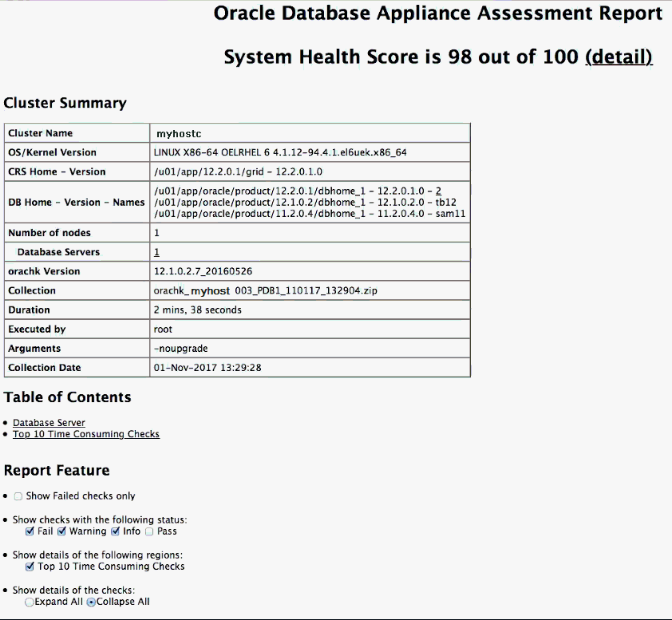Click the Table of Contents heading

pyautogui.click(x=68, y=397)
